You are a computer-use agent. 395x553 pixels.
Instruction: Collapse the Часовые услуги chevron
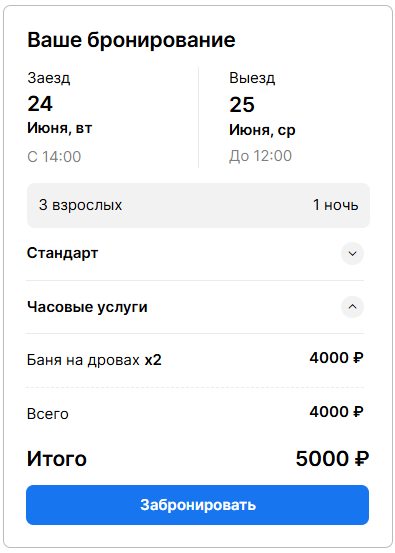352,306
